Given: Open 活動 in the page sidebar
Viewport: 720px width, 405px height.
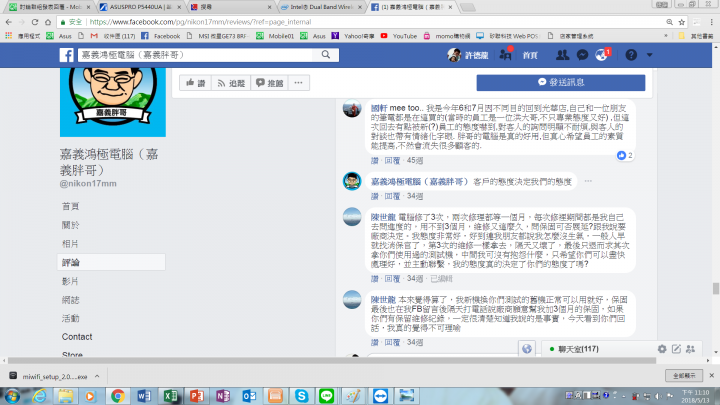Looking at the screenshot, I should click(x=70, y=318).
